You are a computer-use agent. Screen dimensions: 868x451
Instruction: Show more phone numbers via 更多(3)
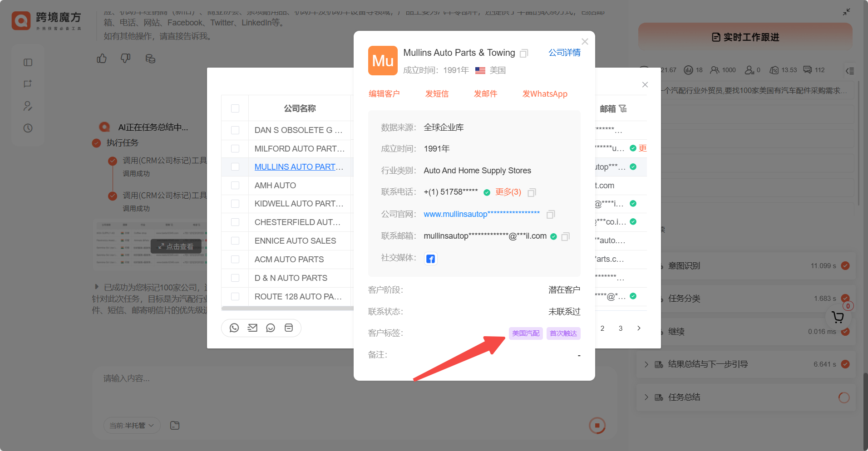coord(508,192)
